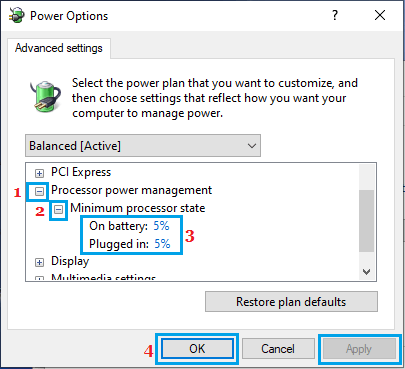Click the Power Options title bar icon
Screen dimensions: 405x369
17,15
